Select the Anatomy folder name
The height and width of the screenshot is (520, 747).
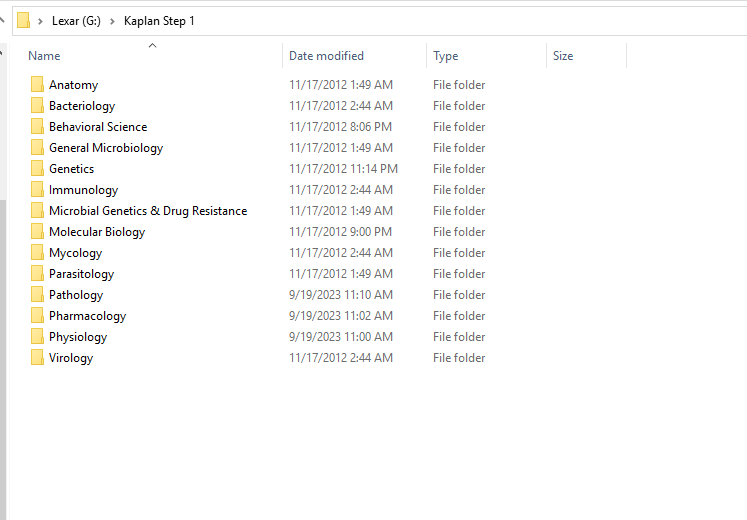(x=73, y=85)
